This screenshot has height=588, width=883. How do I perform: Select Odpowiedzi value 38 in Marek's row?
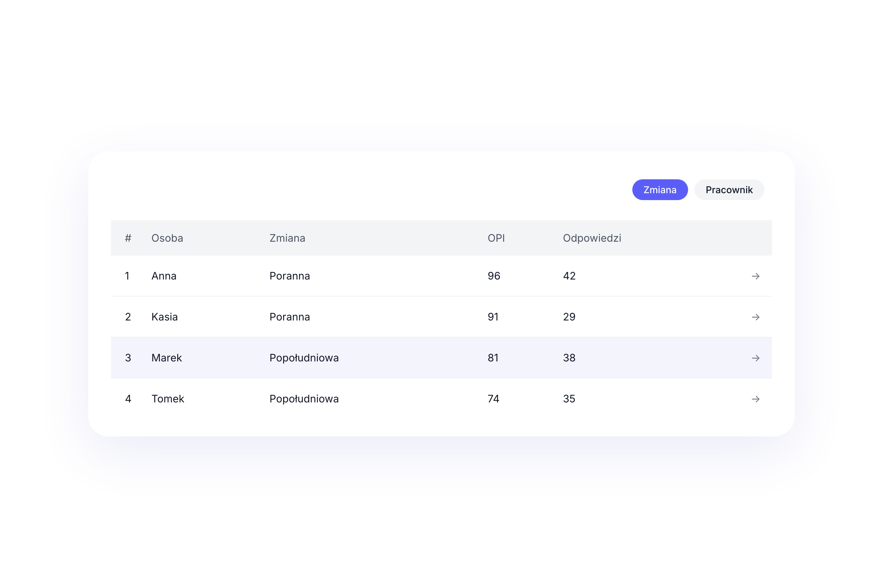click(569, 358)
